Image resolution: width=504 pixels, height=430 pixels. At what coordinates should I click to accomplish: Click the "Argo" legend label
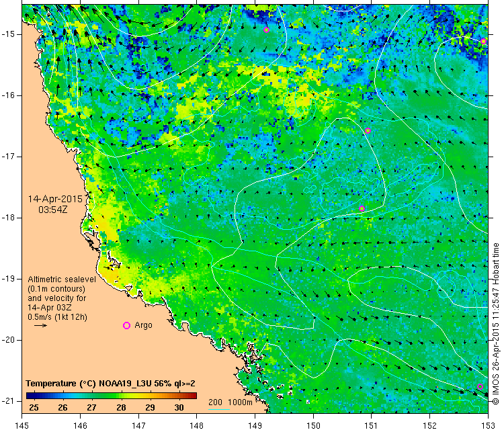point(143,325)
